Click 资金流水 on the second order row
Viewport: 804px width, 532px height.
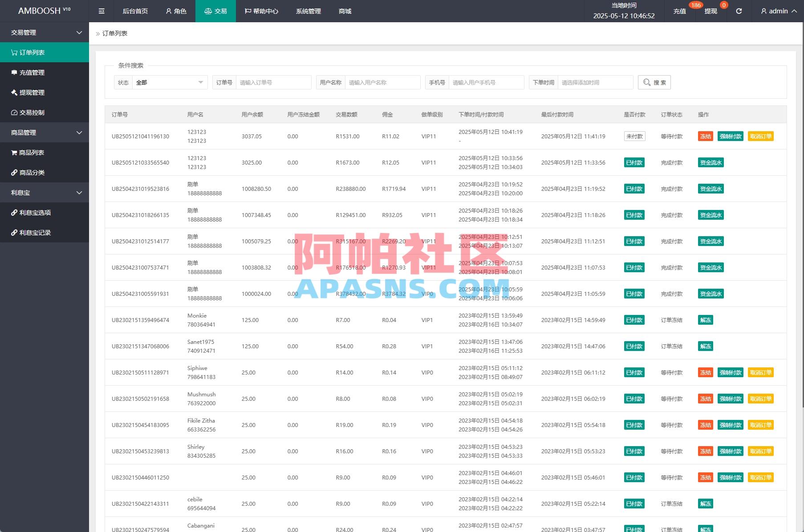coord(711,162)
